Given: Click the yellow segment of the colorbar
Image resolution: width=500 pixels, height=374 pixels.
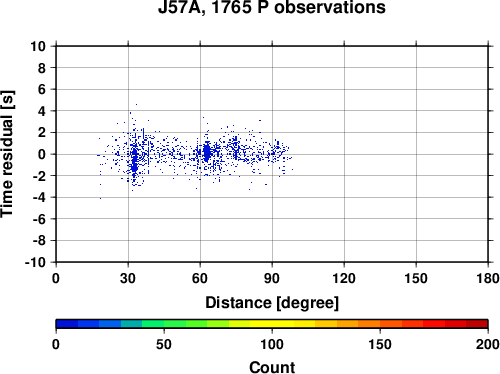Looking at the screenshot, I should tap(272, 324).
